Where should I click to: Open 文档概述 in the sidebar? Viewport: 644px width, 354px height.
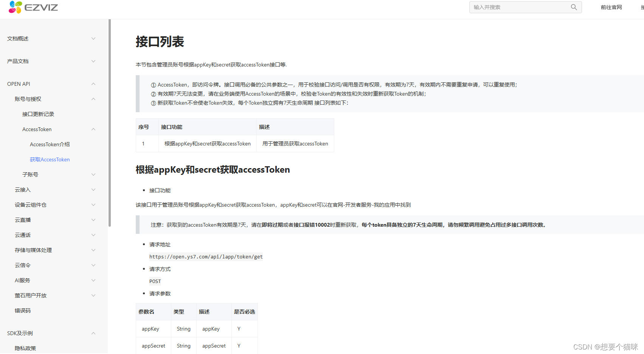[x=18, y=39]
